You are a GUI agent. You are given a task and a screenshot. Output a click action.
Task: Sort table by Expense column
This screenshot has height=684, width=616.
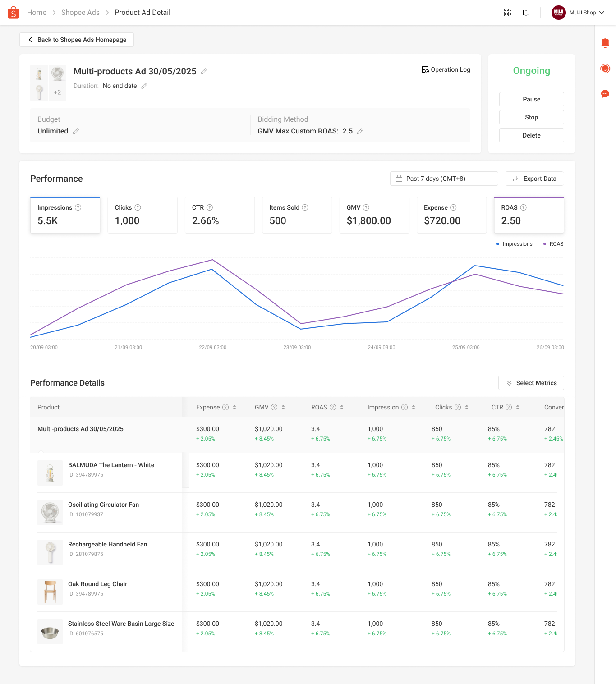click(234, 407)
